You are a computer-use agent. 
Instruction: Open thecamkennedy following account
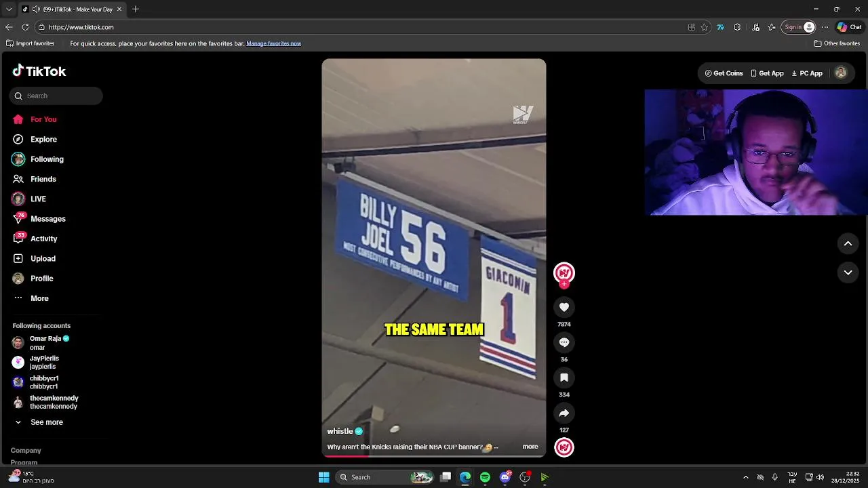click(45, 402)
